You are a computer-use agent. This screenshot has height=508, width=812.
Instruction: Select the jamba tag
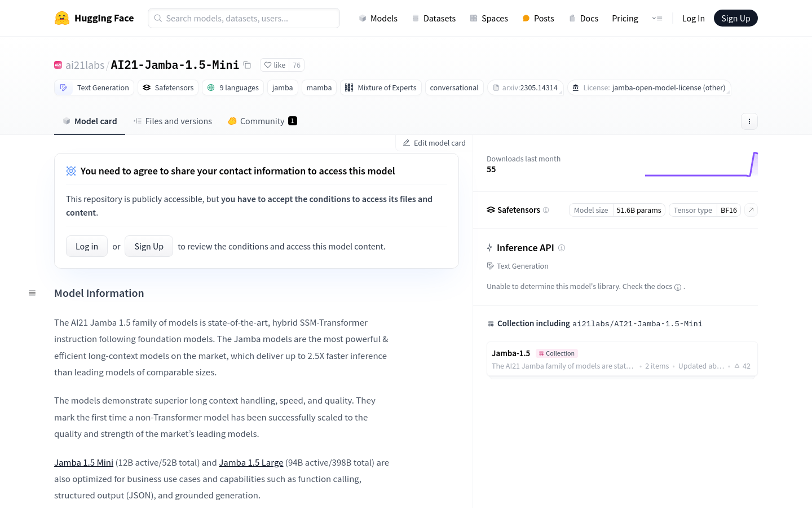point(283,87)
